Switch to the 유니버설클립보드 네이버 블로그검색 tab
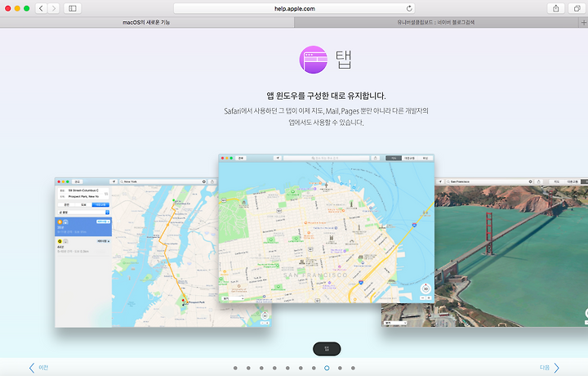Image resolution: width=588 pixels, height=376 pixels. pos(436,23)
